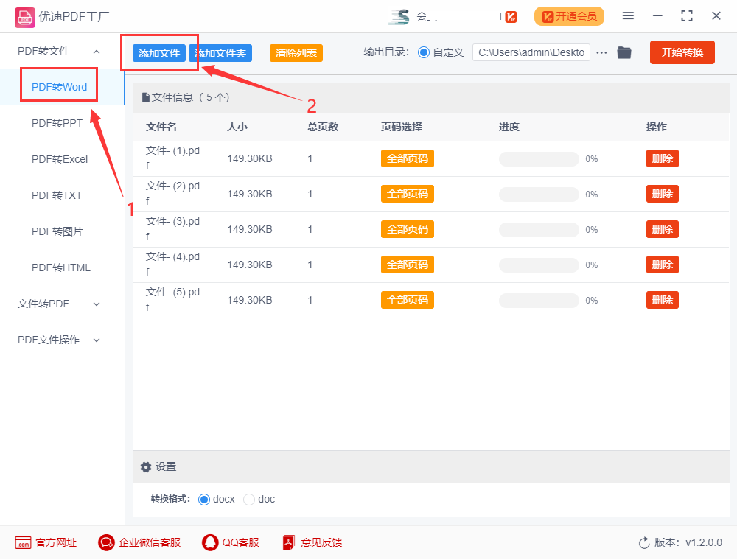737x560 pixels.
Task: Click the progress bar of 文件- (5).pdf
Action: (x=539, y=301)
